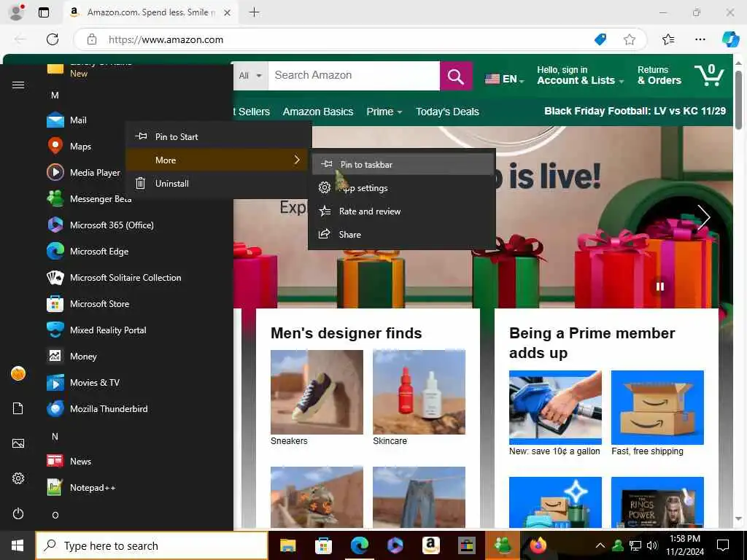Jump to letter N section header
The image size is (747, 560).
[55, 436]
